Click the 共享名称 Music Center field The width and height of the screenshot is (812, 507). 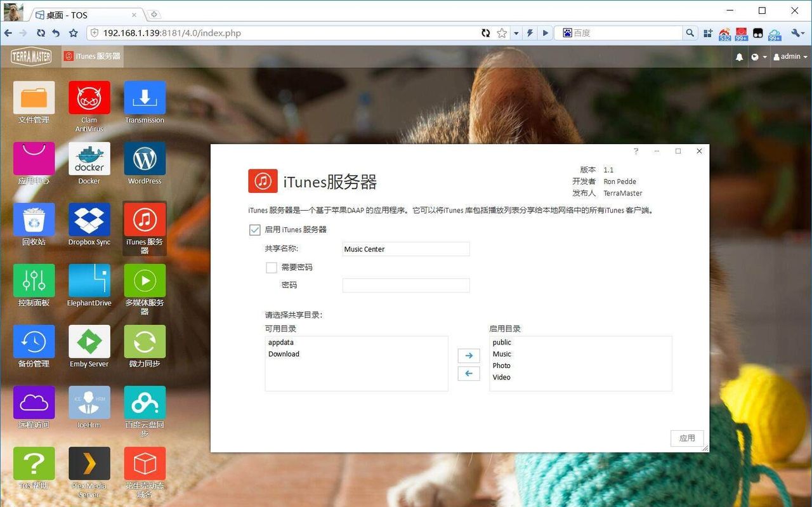[405, 249]
